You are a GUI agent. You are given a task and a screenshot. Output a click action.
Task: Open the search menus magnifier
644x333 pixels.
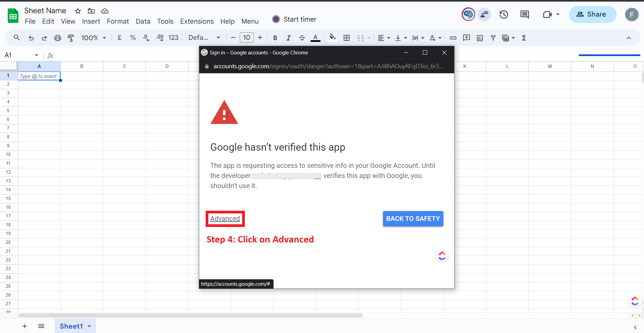click(17, 37)
